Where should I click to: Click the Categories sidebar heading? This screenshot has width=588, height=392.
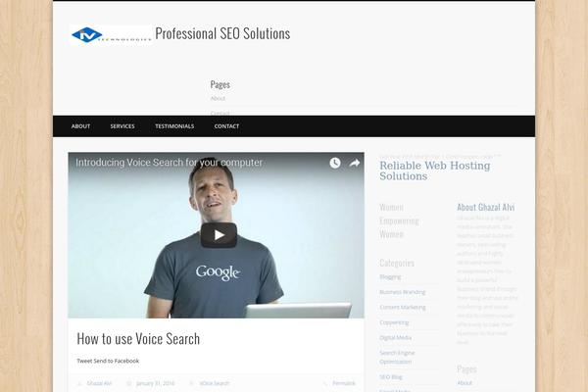click(397, 263)
